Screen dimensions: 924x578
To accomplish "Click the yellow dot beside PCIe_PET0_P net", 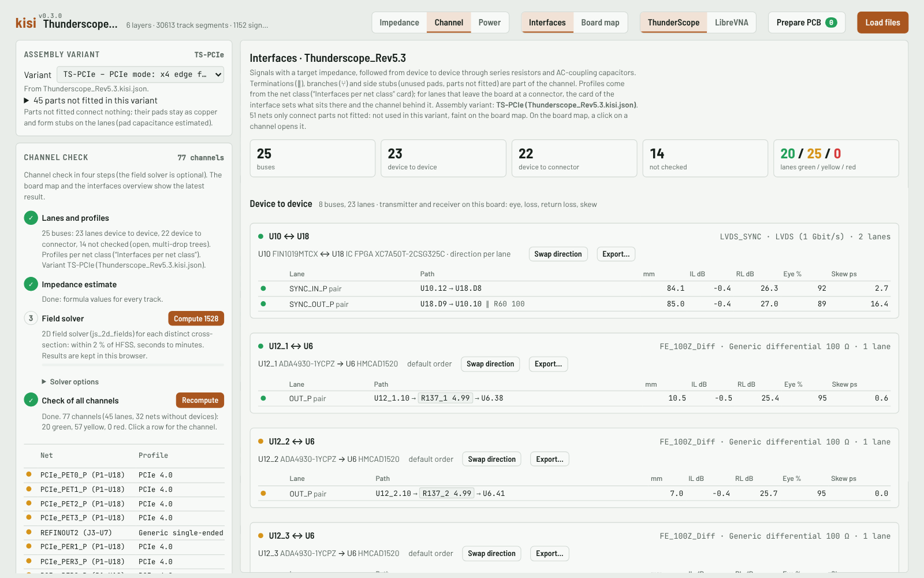I will 29,475.
